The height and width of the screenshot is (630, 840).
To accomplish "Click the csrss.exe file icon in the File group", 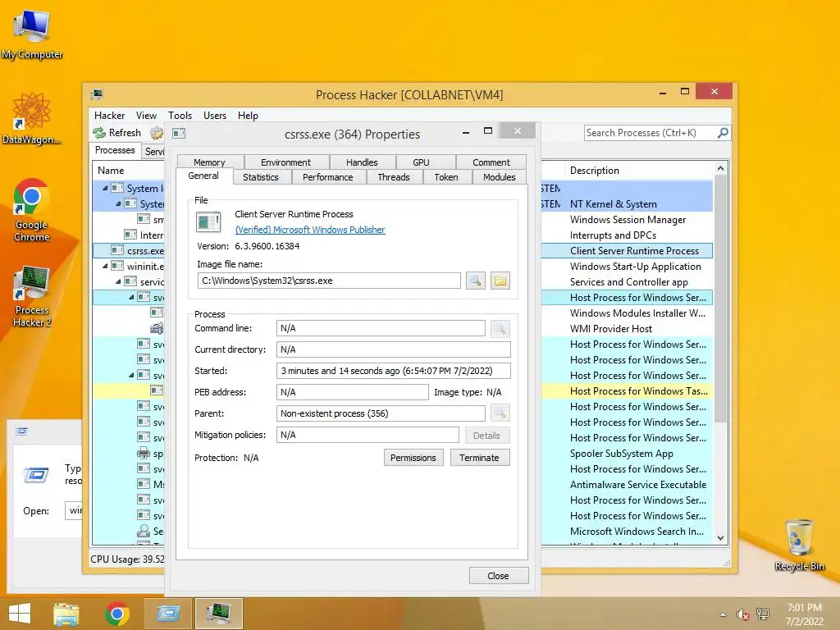I will click(208, 222).
